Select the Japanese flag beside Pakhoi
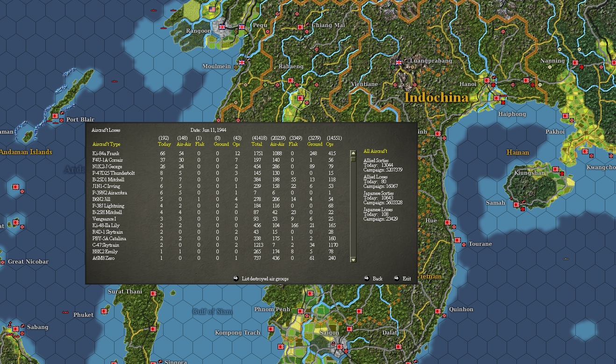616x364 pixels. (566, 116)
